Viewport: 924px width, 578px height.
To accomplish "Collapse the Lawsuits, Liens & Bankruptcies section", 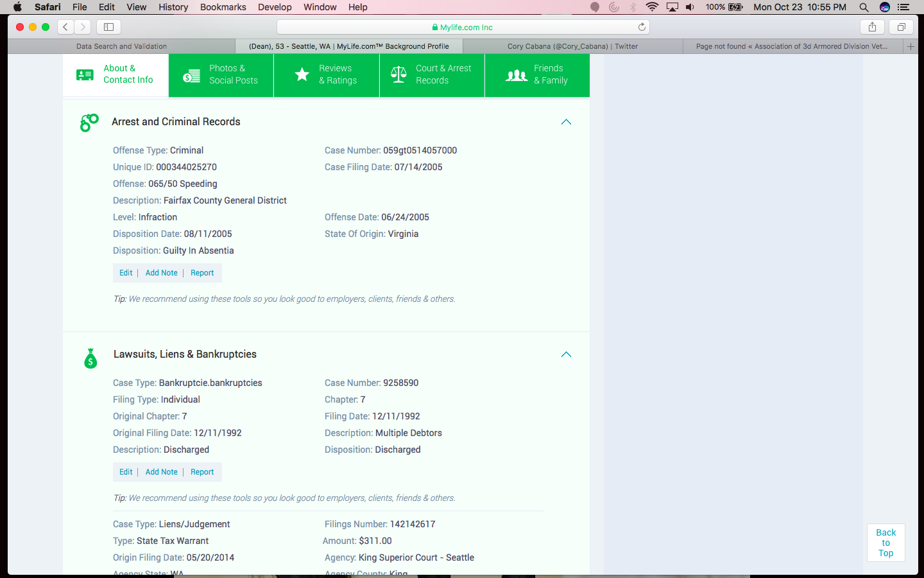I will coord(566,355).
